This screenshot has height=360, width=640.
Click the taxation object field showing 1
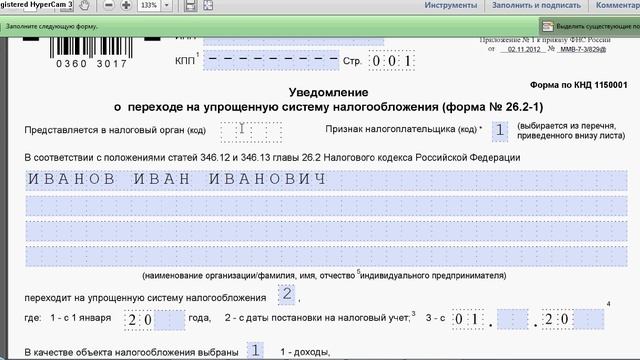(255, 351)
